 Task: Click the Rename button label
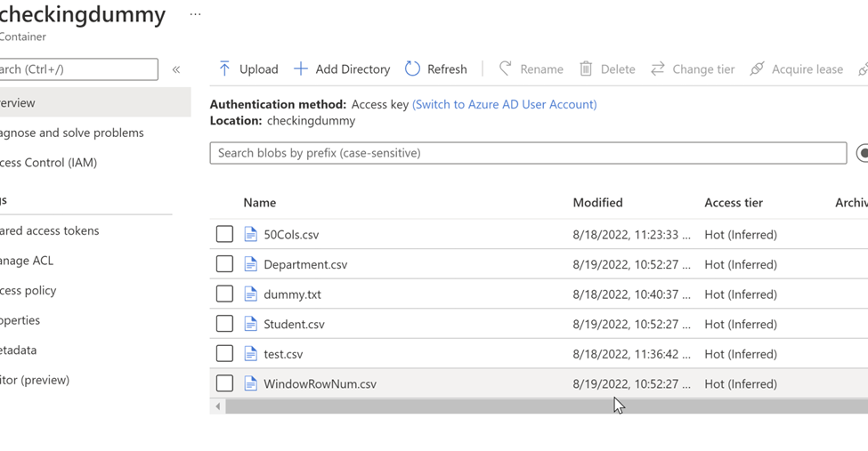[541, 69]
